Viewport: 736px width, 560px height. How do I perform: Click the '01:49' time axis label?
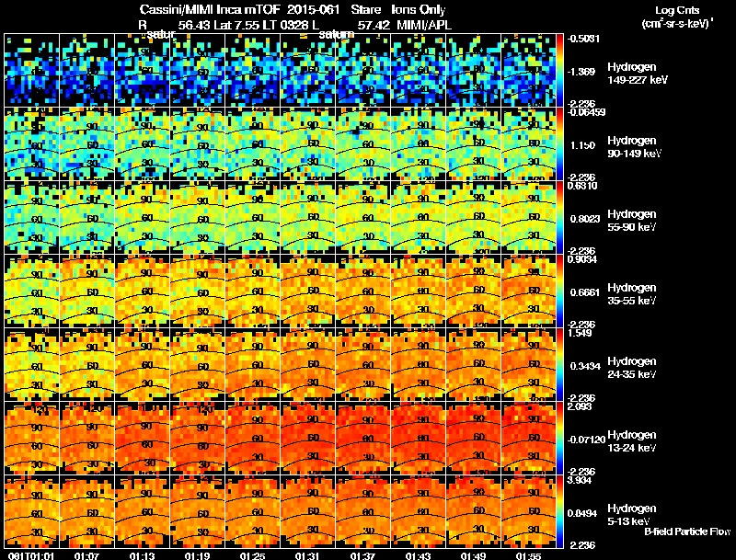[473, 555]
